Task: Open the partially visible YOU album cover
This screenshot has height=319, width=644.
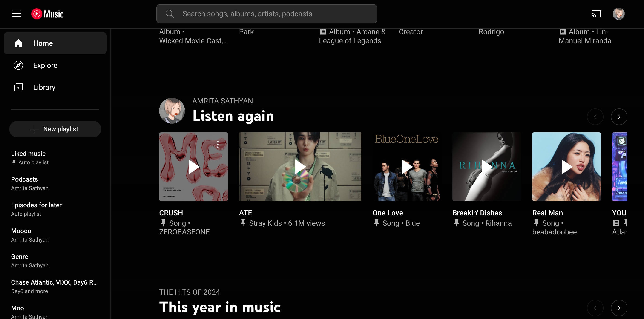Action: coord(619,167)
